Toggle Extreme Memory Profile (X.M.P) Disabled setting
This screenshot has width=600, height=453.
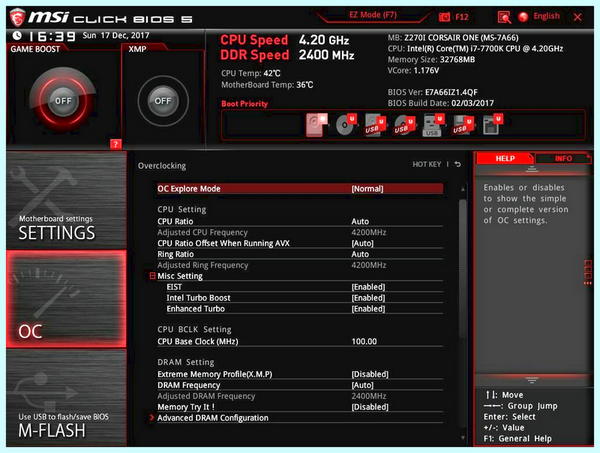click(x=300, y=374)
